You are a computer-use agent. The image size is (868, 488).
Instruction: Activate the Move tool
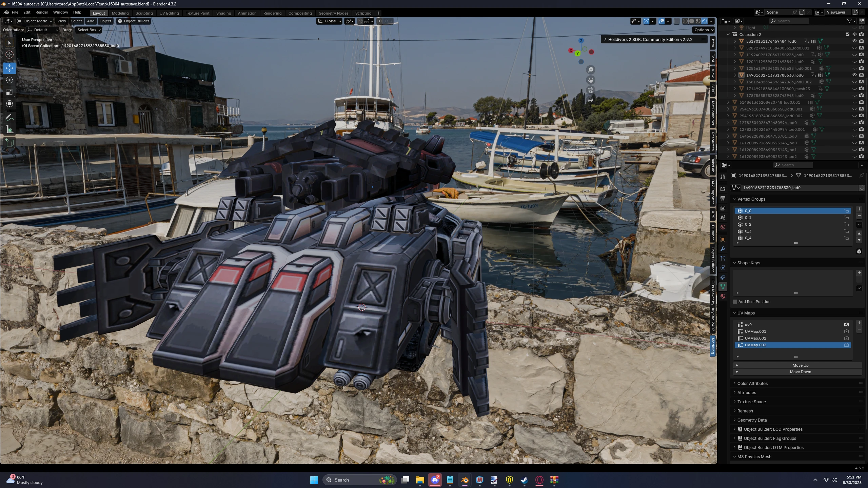coord(9,68)
